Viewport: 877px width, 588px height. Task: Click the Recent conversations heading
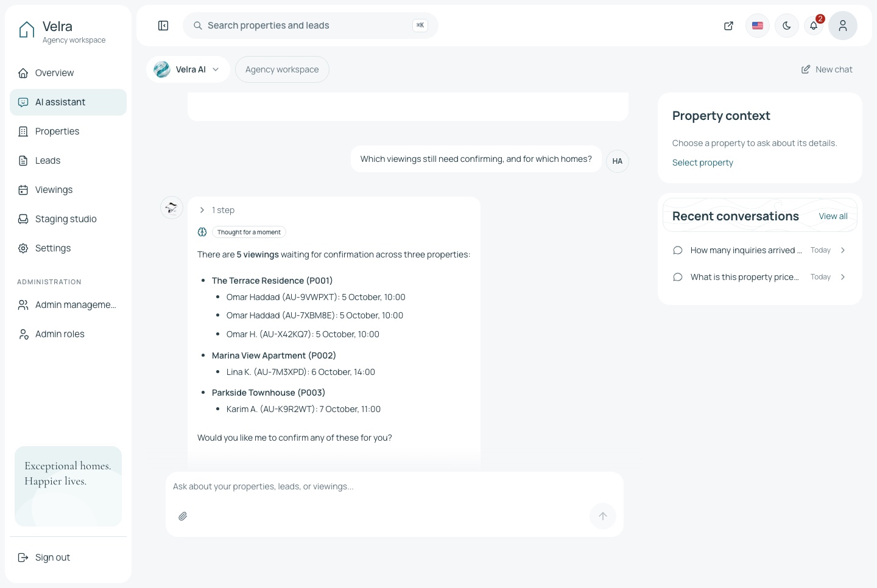pyautogui.click(x=736, y=216)
